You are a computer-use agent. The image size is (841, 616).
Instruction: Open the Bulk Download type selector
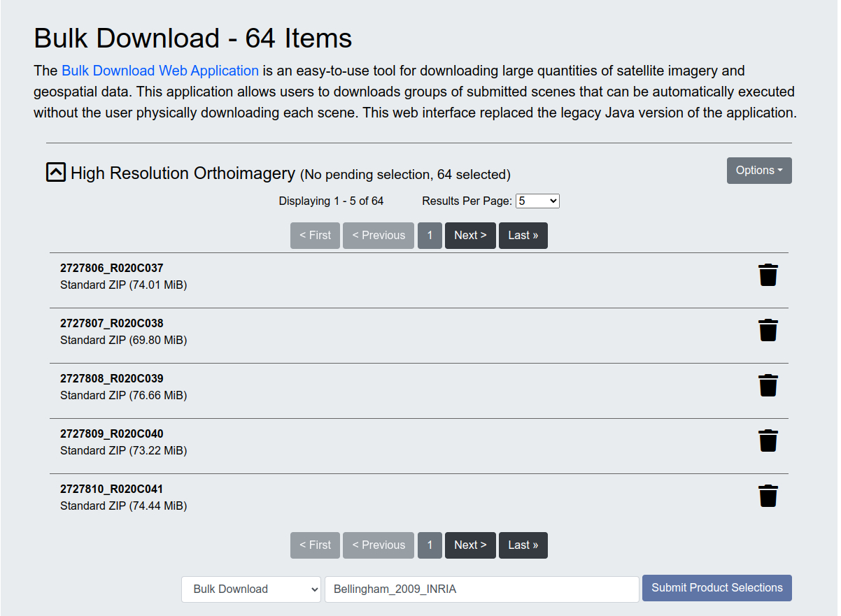tap(251, 589)
